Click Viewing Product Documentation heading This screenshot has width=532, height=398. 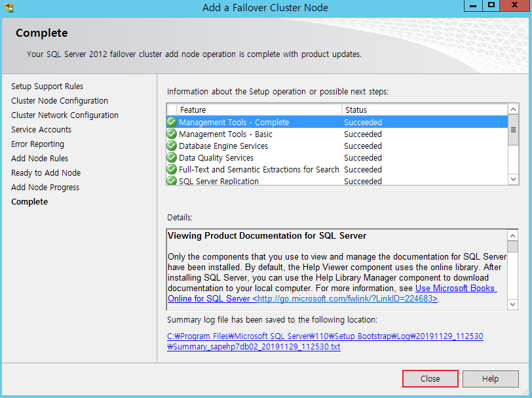coord(267,235)
